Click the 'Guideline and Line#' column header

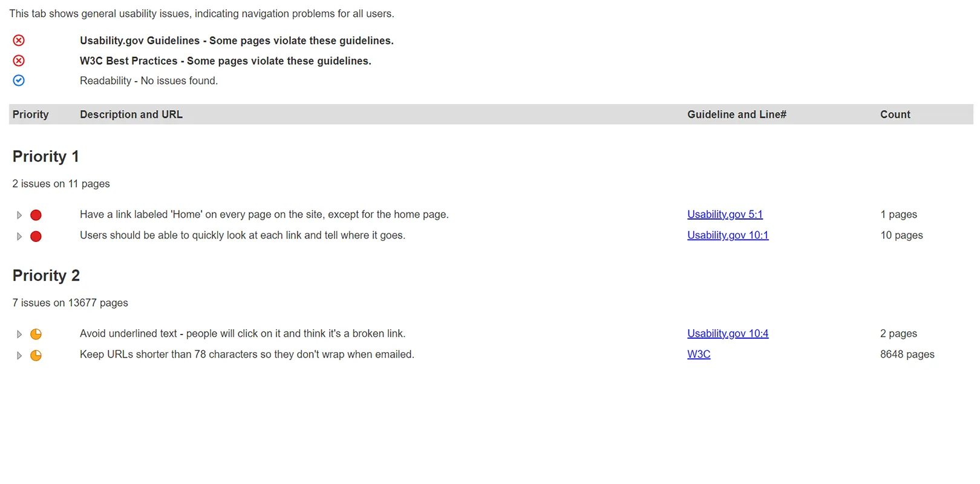[736, 114]
